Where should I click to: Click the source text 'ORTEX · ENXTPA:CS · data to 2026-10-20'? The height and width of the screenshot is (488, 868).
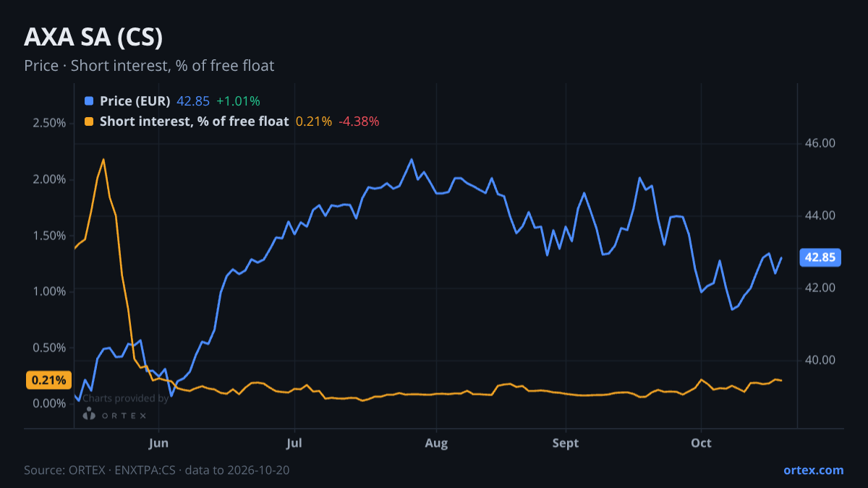178,470
